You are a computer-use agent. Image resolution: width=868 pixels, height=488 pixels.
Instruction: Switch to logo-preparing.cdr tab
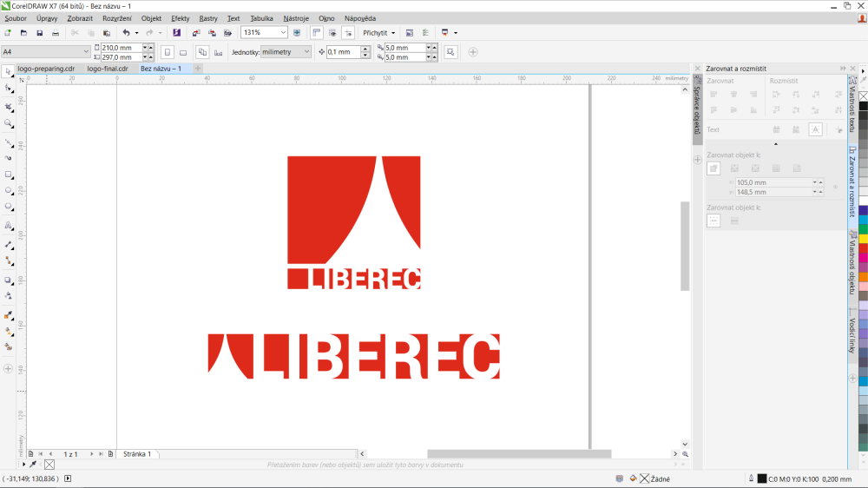[x=46, y=68]
